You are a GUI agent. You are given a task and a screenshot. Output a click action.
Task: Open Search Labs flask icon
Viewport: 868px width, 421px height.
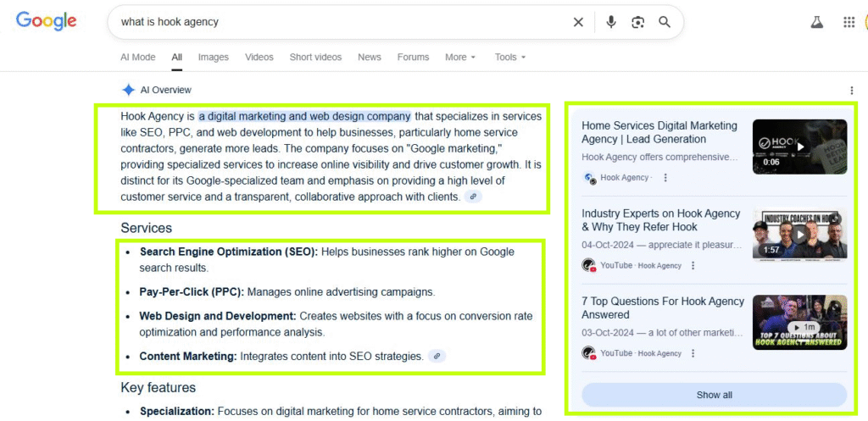pos(816,22)
